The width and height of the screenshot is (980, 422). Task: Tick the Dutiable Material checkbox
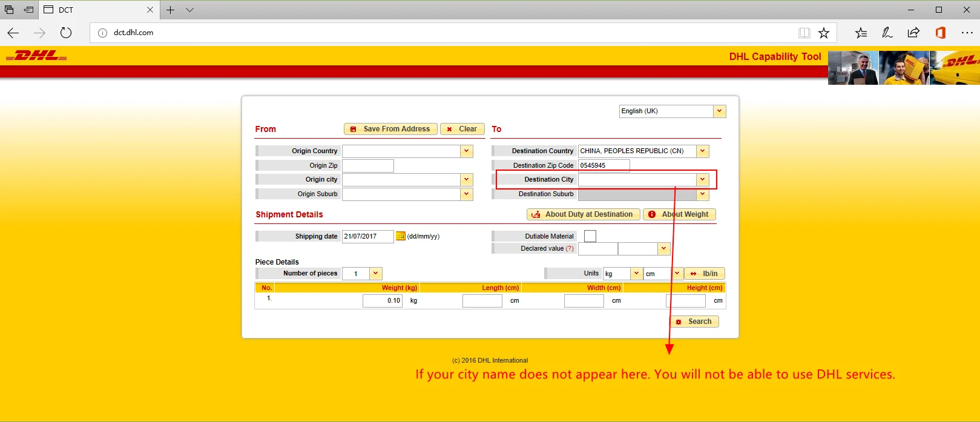click(x=590, y=236)
